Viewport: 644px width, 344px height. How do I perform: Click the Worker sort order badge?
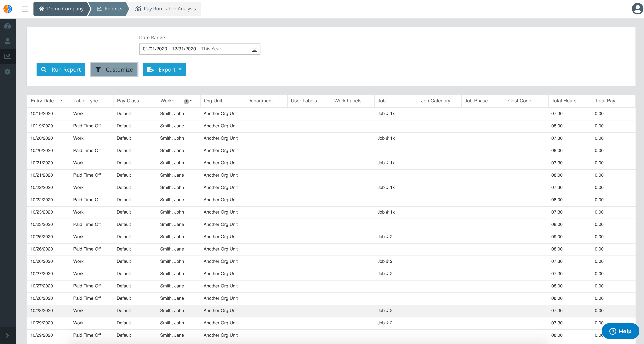click(186, 102)
